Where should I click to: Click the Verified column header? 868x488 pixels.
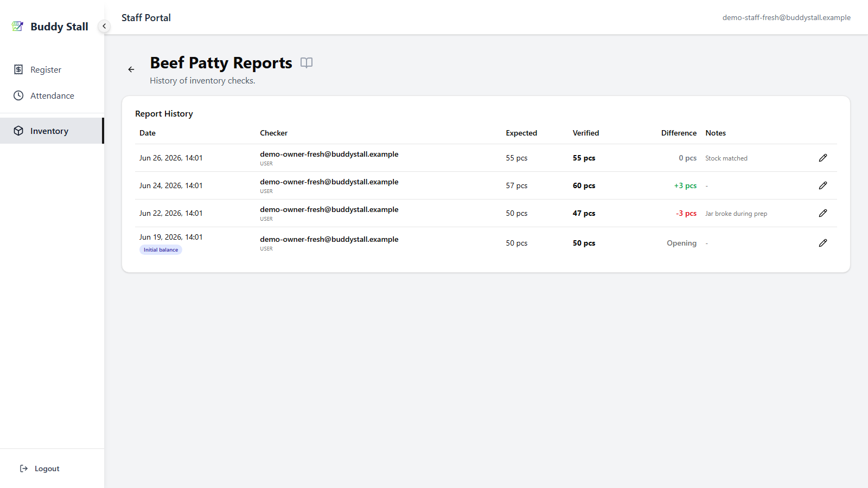586,133
